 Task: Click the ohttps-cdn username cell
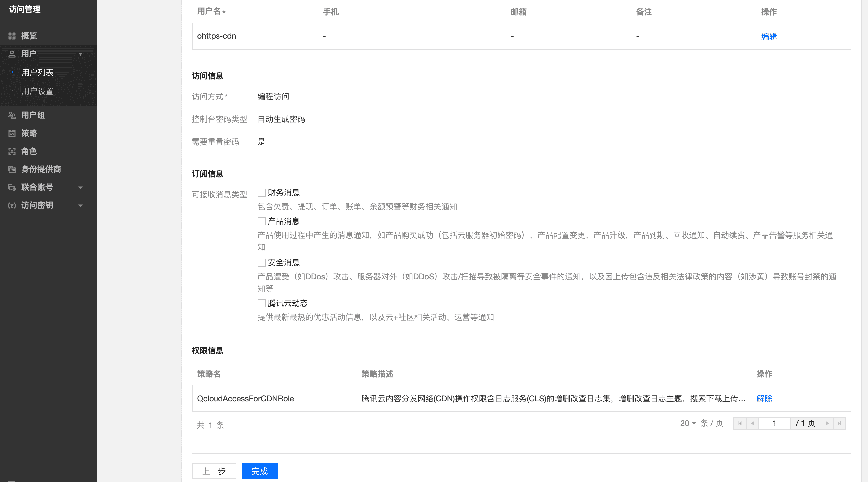pos(216,36)
